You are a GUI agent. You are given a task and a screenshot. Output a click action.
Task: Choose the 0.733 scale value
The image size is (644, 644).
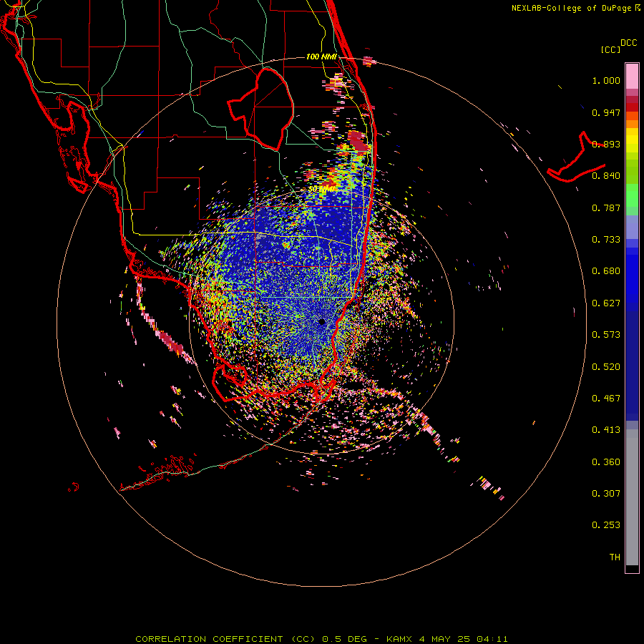coord(606,240)
